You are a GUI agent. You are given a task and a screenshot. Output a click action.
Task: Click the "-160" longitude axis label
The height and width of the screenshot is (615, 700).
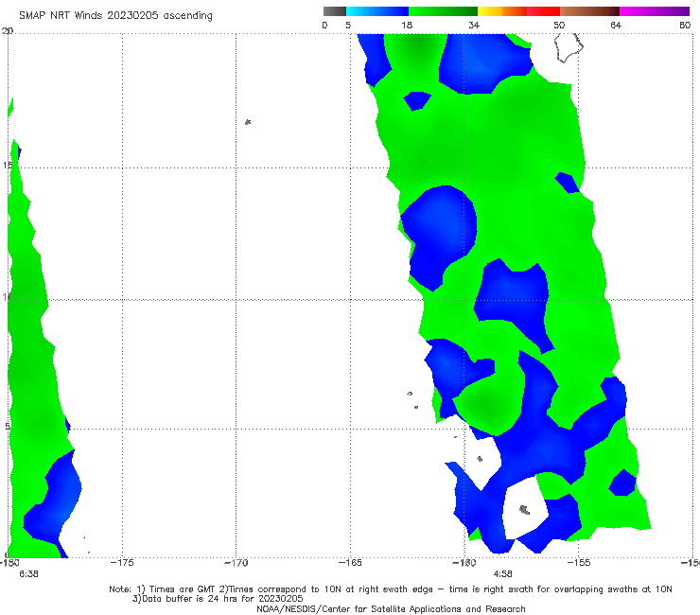464,563
